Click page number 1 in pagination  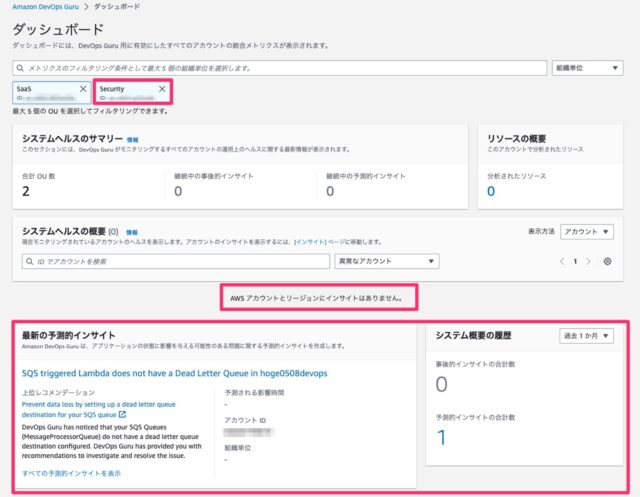tap(575, 261)
